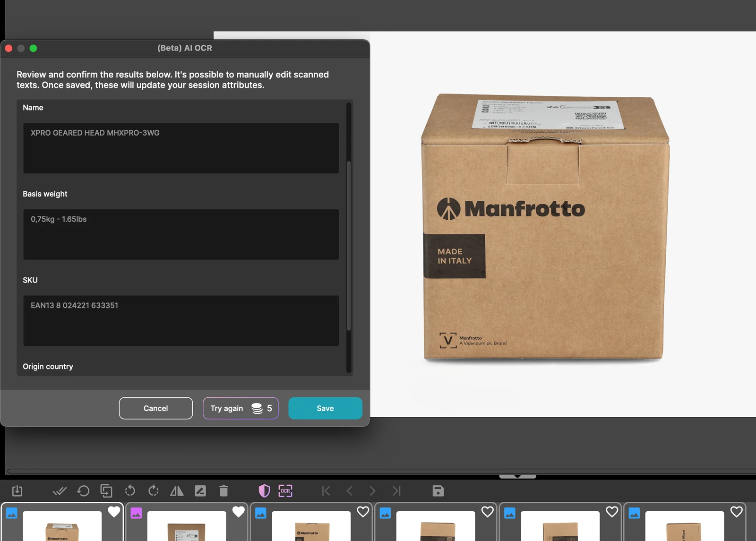Click the "(Beta) AI OCR" dialog title
756x541 pixels.
pos(185,48)
